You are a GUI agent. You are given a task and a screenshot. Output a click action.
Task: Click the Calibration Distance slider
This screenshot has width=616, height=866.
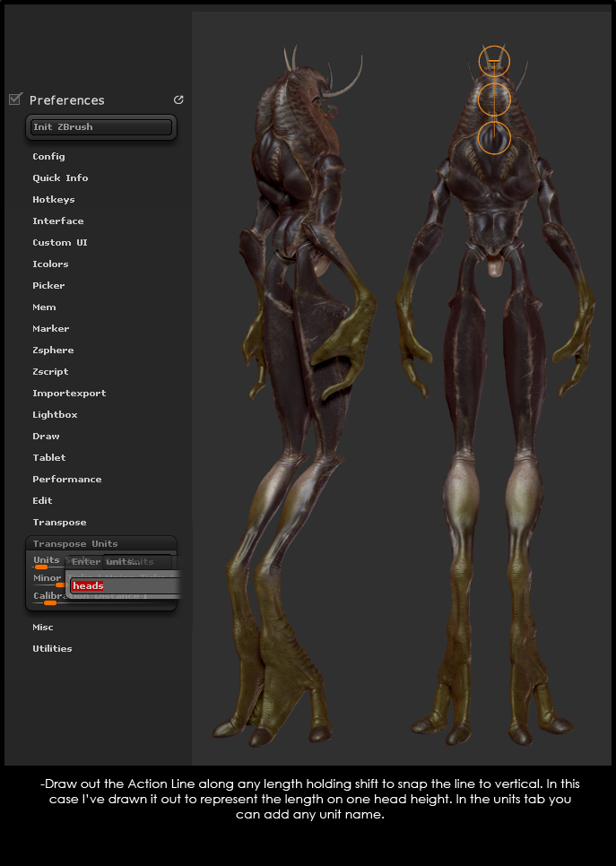(x=103, y=597)
